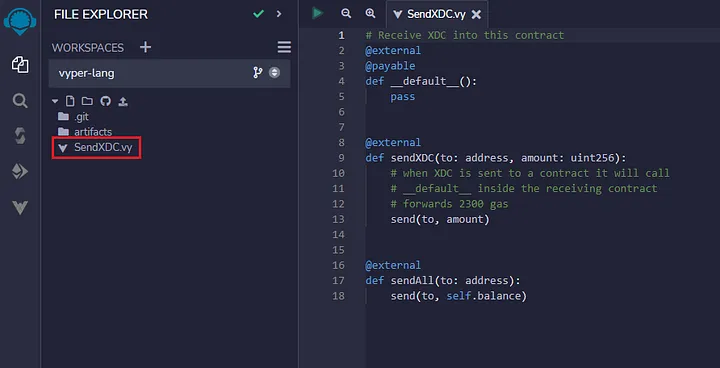The width and height of the screenshot is (720, 368).
Task: Open the Solidity compiler sidebar icon
Action: point(20,136)
